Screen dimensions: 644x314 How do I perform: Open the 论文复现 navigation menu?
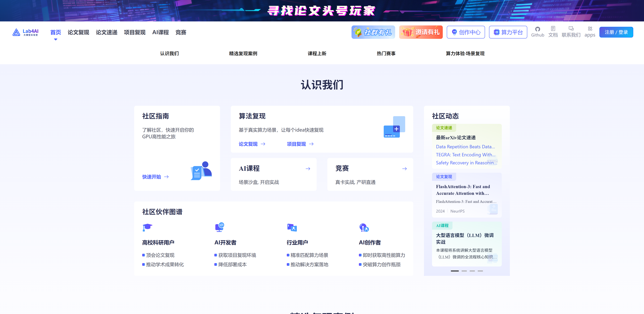pyautogui.click(x=78, y=32)
